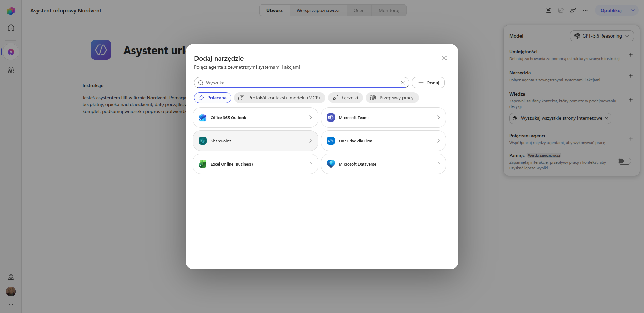Image resolution: width=644 pixels, height=313 pixels.
Task: Select the Protokół kontekstu modelu (MCP) filter
Action: point(280,98)
